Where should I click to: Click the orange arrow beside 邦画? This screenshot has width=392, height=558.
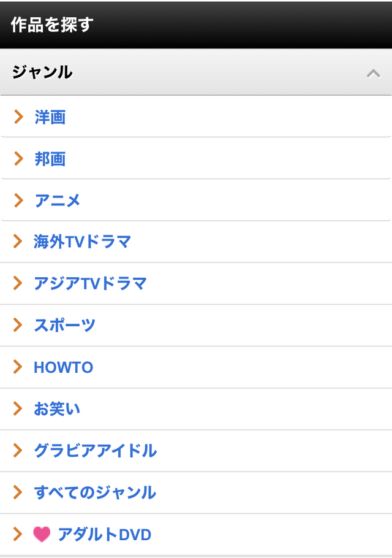18,158
